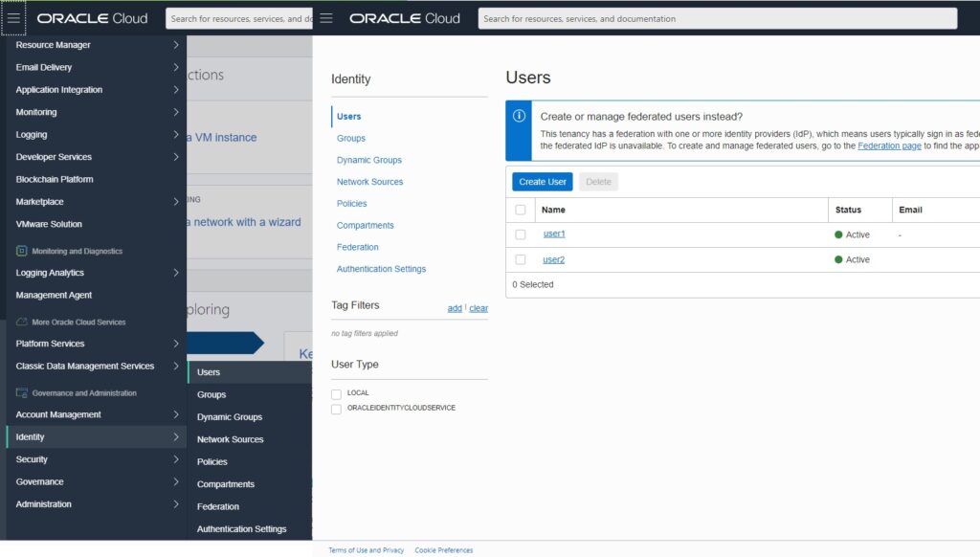
Task: Click clear link under Tag Filters
Action: click(x=479, y=308)
